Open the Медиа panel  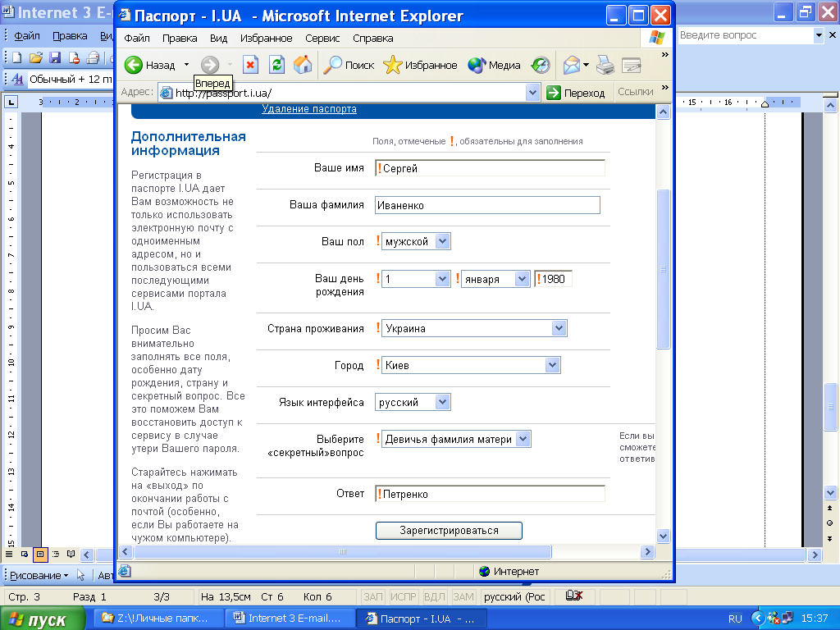point(494,66)
